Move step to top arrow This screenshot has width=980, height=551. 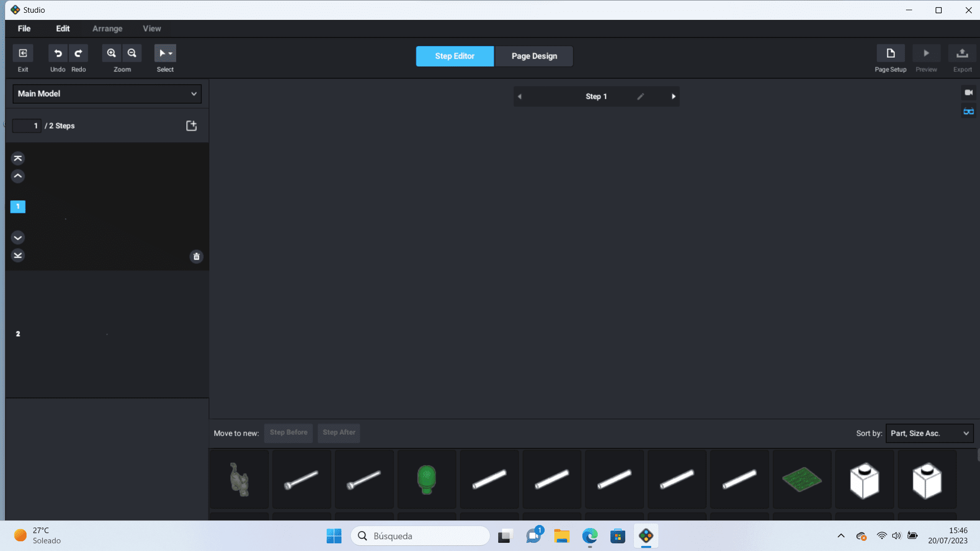click(x=18, y=158)
